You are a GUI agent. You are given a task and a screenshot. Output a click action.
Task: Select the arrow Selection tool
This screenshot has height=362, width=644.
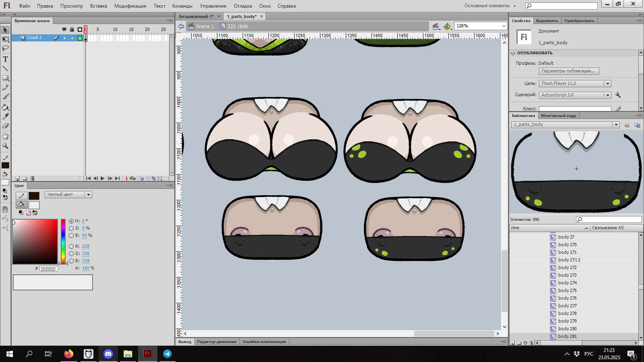click(x=5, y=30)
